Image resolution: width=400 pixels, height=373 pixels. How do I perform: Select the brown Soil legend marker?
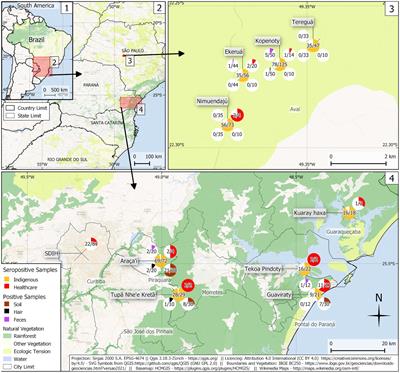pos(6,304)
